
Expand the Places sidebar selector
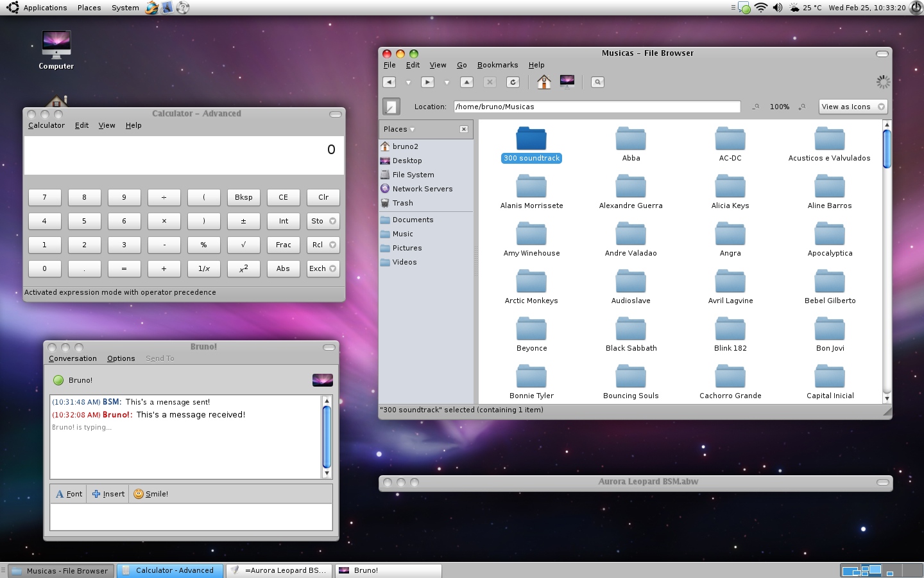click(x=399, y=129)
